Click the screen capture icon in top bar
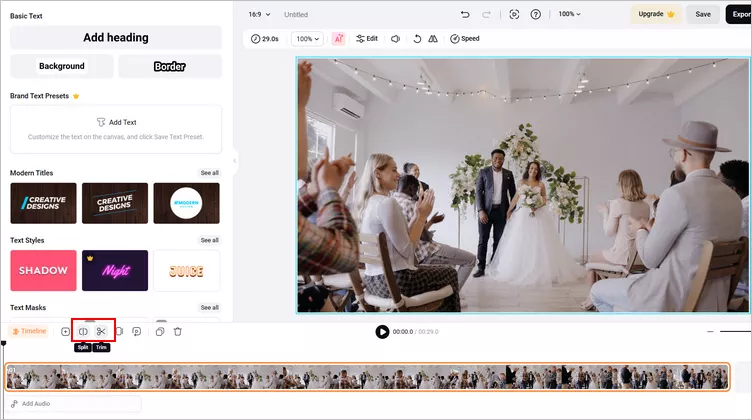This screenshot has height=420, width=752. pos(514,14)
